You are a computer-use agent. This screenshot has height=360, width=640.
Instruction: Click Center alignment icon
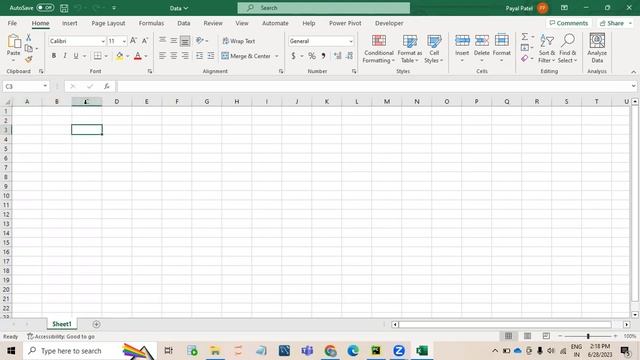pyautogui.click(x=174, y=56)
